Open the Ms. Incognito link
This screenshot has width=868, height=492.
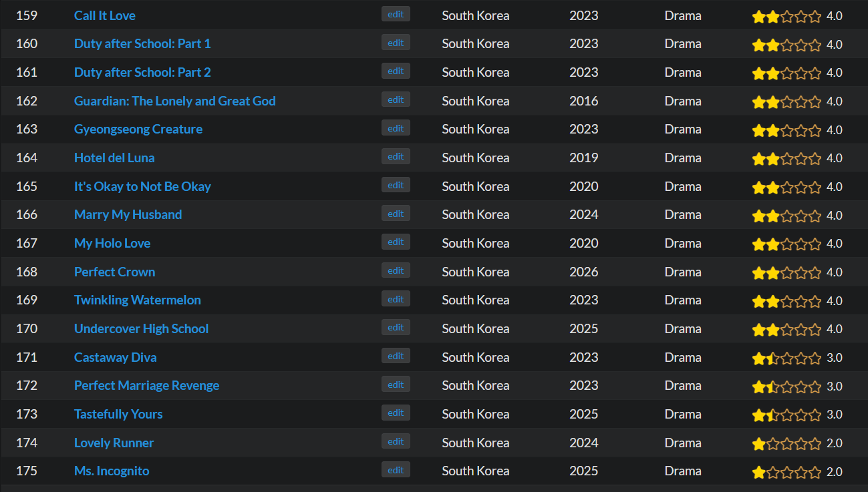pyautogui.click(x=112, y=471)
